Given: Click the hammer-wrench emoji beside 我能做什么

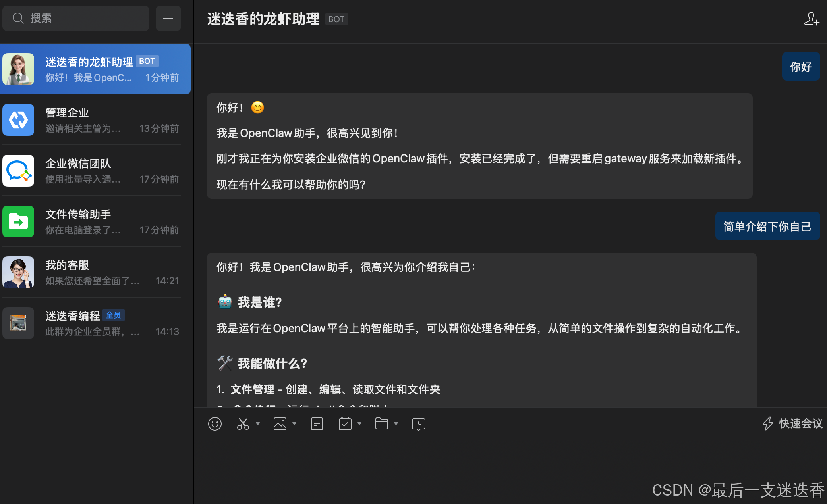Looking at the screenshot, I should pos(225,363).
